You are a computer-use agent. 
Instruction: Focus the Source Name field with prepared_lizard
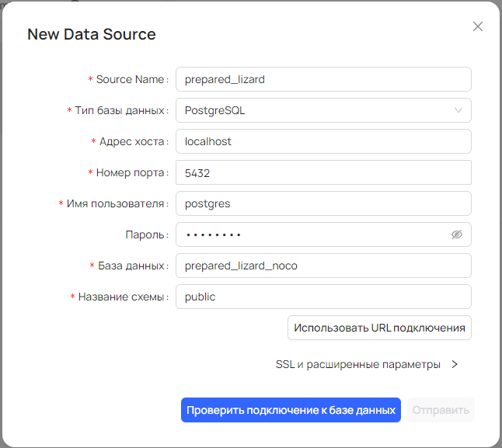323,79
